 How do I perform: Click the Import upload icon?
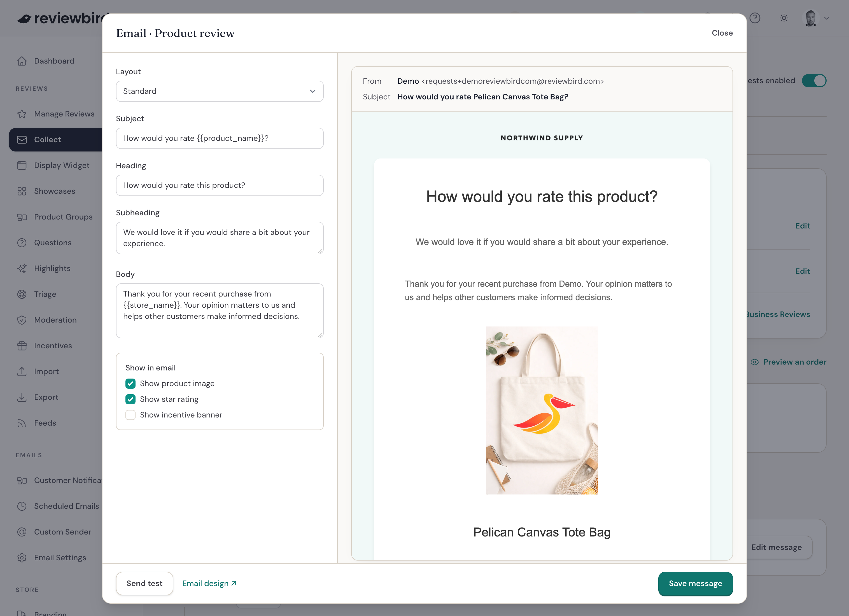(22, 371)
